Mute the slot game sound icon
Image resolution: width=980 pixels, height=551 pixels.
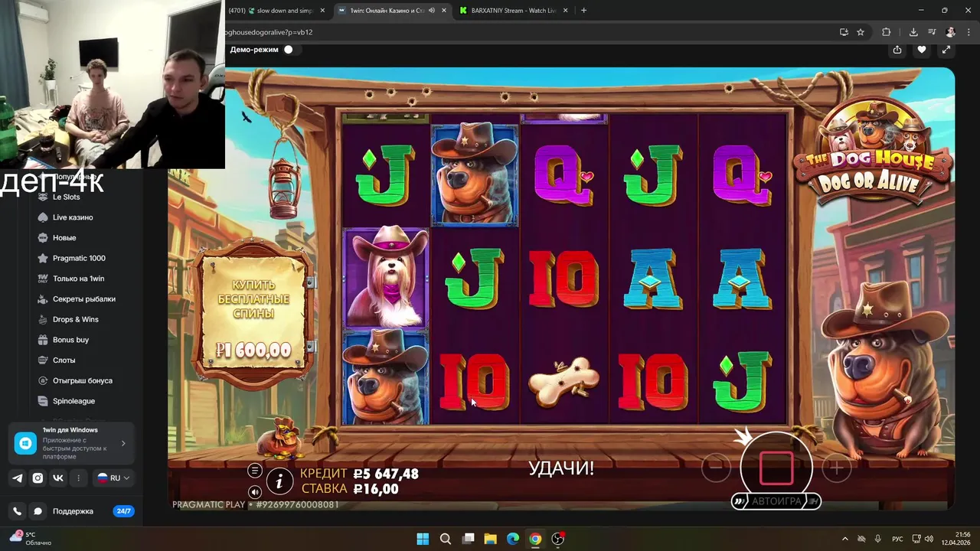255,491
